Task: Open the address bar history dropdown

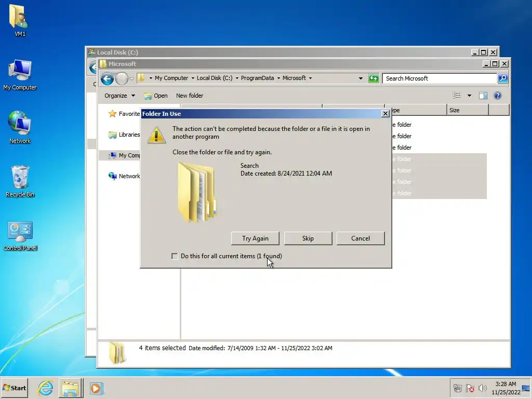Action: pos(361,78)
